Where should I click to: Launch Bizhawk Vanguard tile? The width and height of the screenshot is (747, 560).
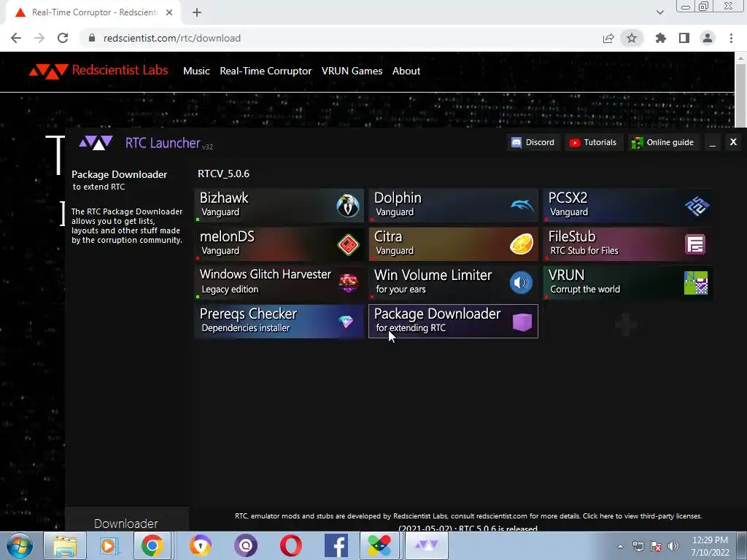tap(279, 205)
